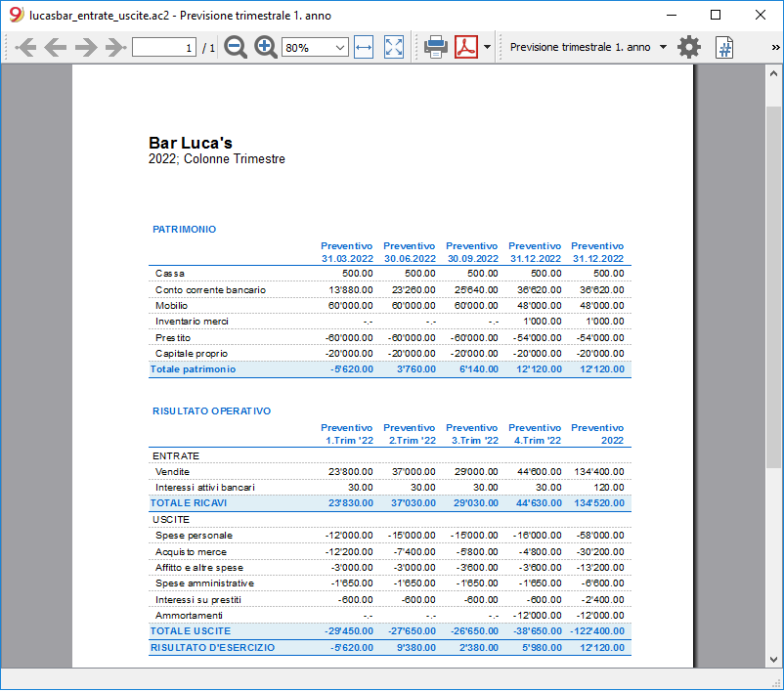Click the -122'400.00 total uscite value
Image resolution: width=784 pixels, height=691 pixels.
(597, 631)
